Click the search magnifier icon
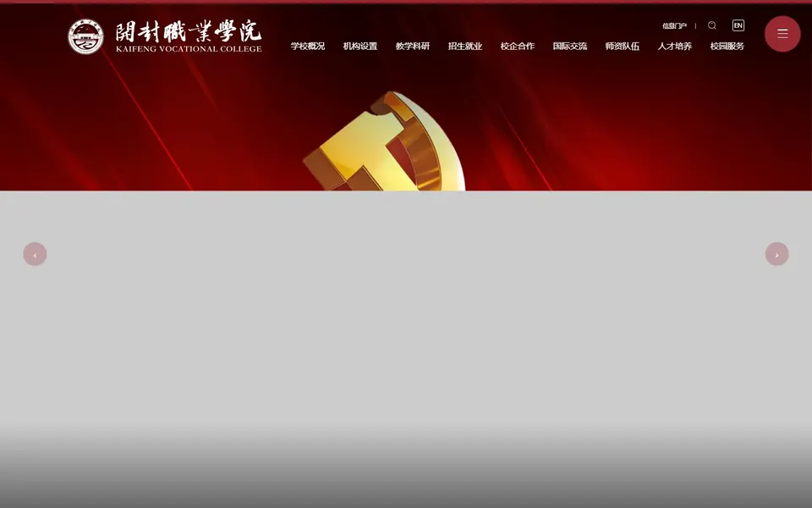This screenshot has height=508, width=812. pyautogui.click(x=712, y=25)
